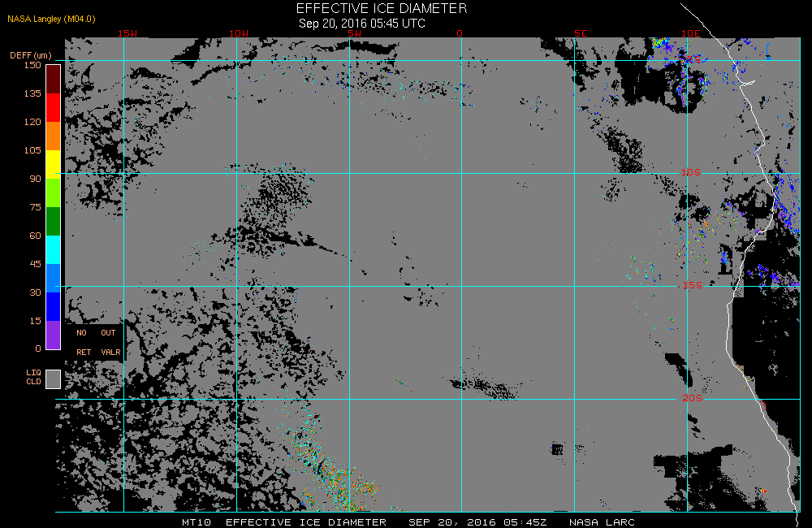Viewport: 812px width, 528px height.
Task: Click the 5E longitude label
Action: [x=581, y=33]
